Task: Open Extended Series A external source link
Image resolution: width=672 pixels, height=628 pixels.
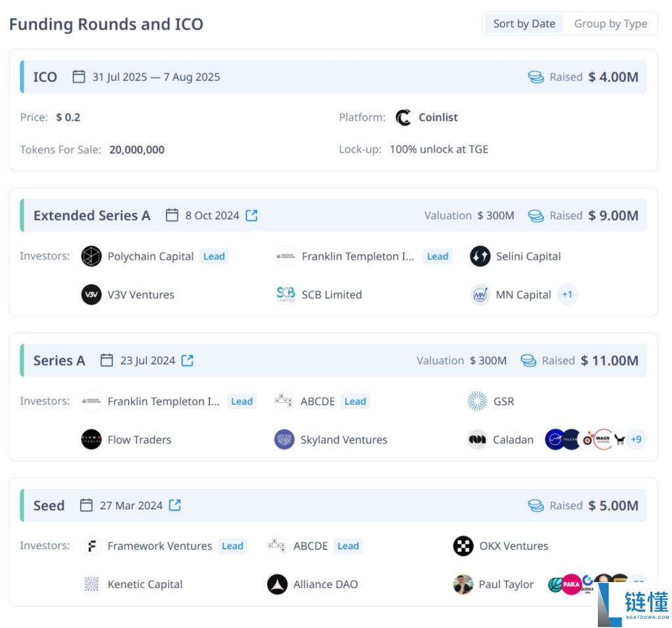Action: pos(251,215)
